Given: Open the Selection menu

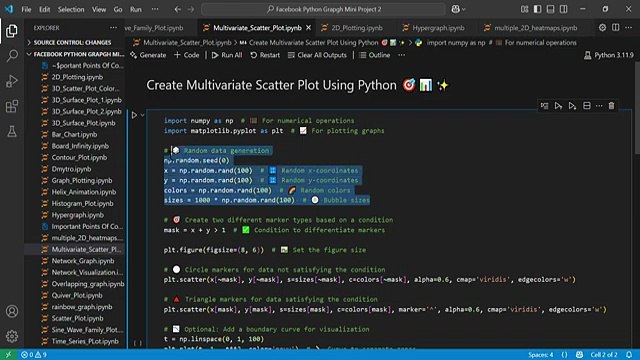Looking at the screenshot, I should click(x=71, y=9).
